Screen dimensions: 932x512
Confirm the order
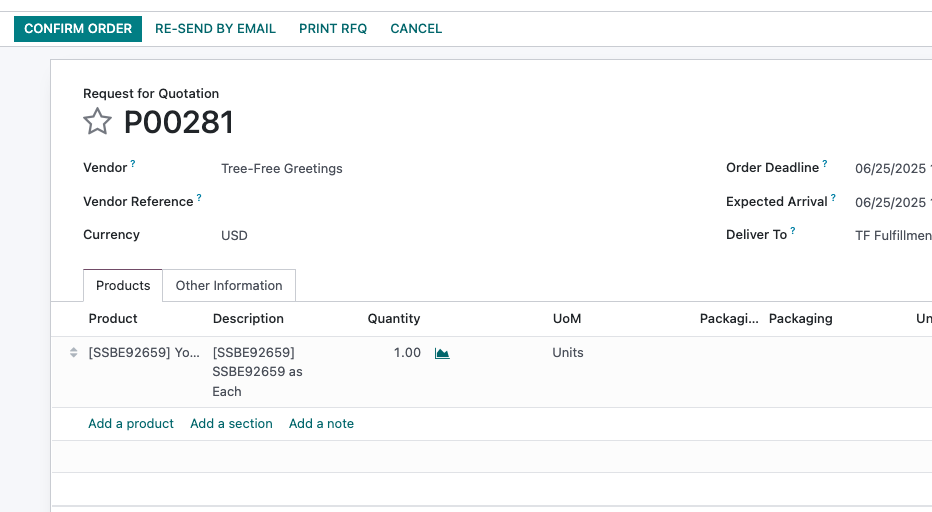(x=78, y=29)
